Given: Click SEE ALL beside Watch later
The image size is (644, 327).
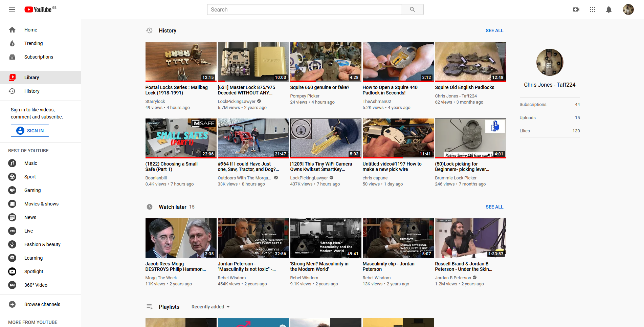Looking at the screenshot, I should [494, 207].
